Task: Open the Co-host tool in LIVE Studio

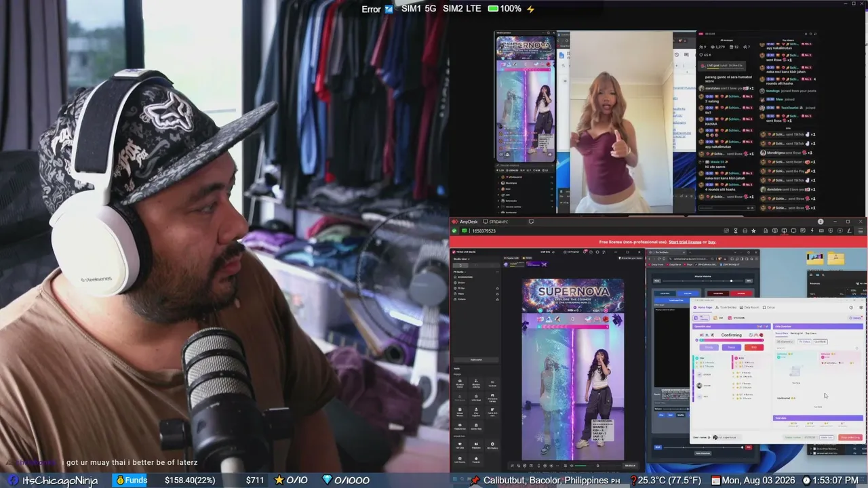Action: [492, 383]
